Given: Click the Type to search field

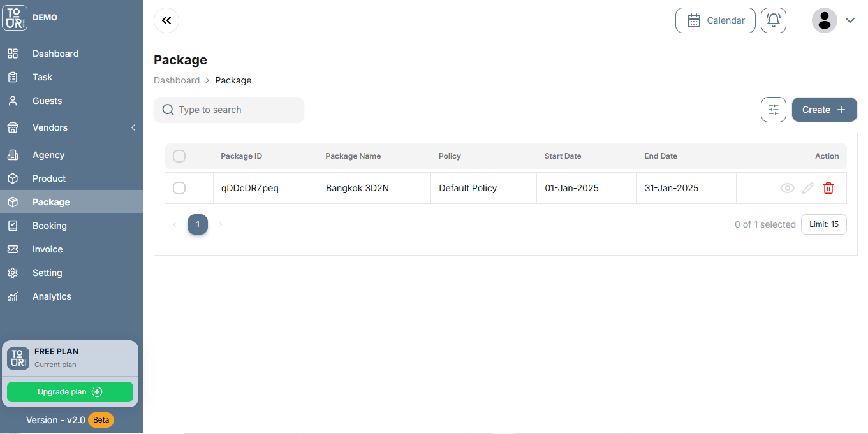Looking at the screenshot, I should (x=229, y=110).
